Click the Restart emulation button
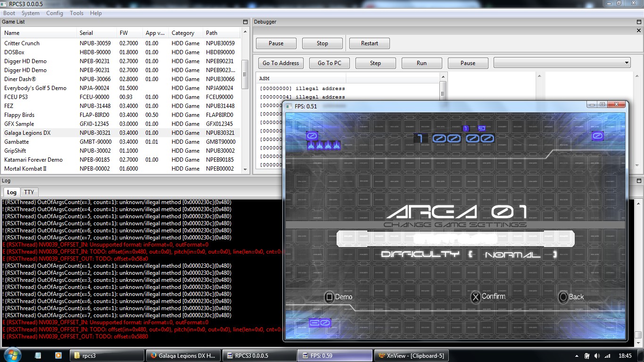 point(369,43)
